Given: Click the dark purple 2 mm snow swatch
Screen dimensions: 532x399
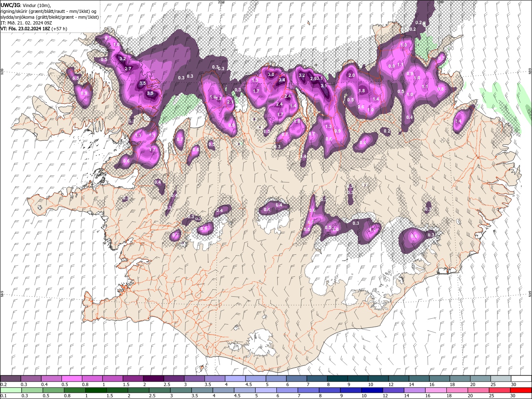Looking at the screenshot, I should click(153, 378).
